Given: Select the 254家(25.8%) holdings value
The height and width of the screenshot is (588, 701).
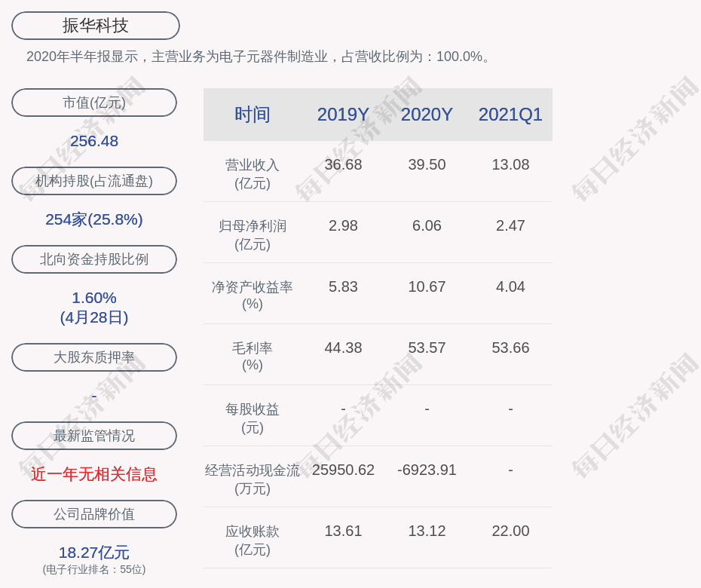Looking at the screenshot, I should tap(94, 219).
